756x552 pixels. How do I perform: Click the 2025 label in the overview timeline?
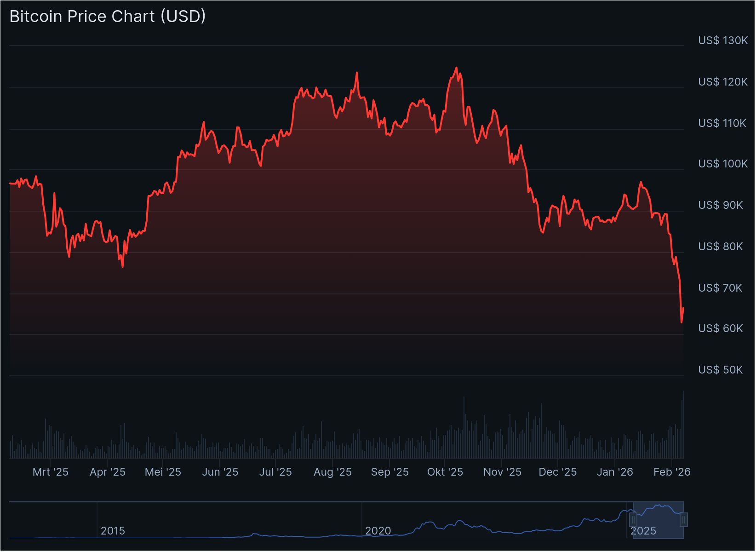[643, 531]
